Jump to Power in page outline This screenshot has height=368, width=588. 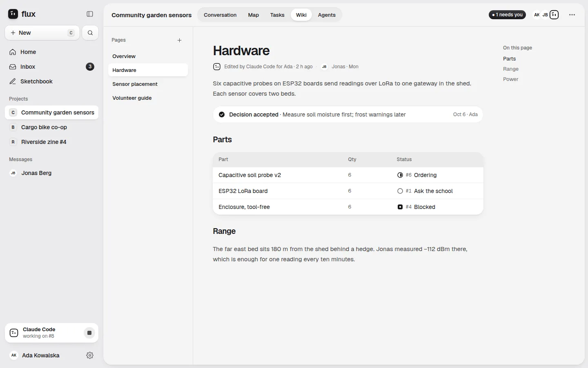pos(510,79)
